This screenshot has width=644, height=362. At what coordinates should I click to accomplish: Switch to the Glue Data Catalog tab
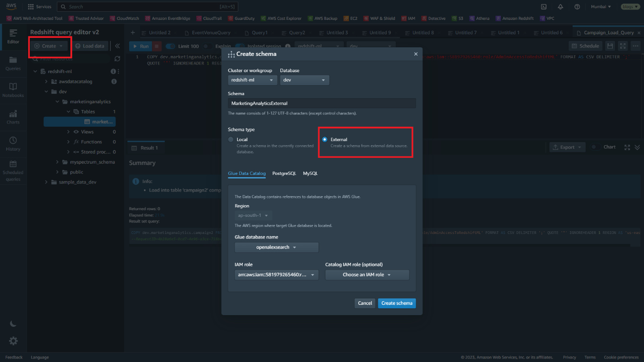point(247,174)
